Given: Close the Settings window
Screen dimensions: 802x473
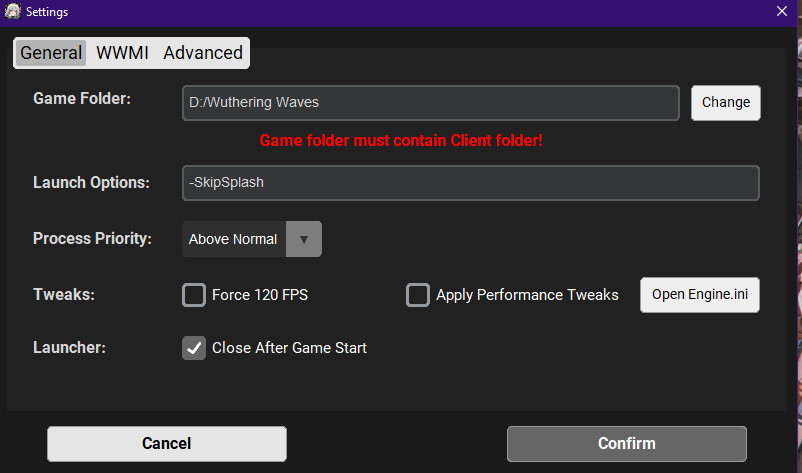Looking at the screenshot, I should tap(782, 11).
